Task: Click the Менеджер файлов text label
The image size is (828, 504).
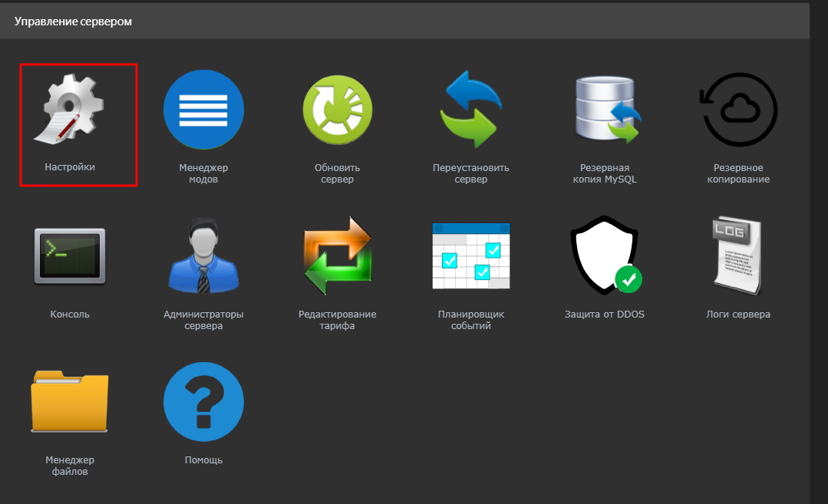Action: (70, 466)
